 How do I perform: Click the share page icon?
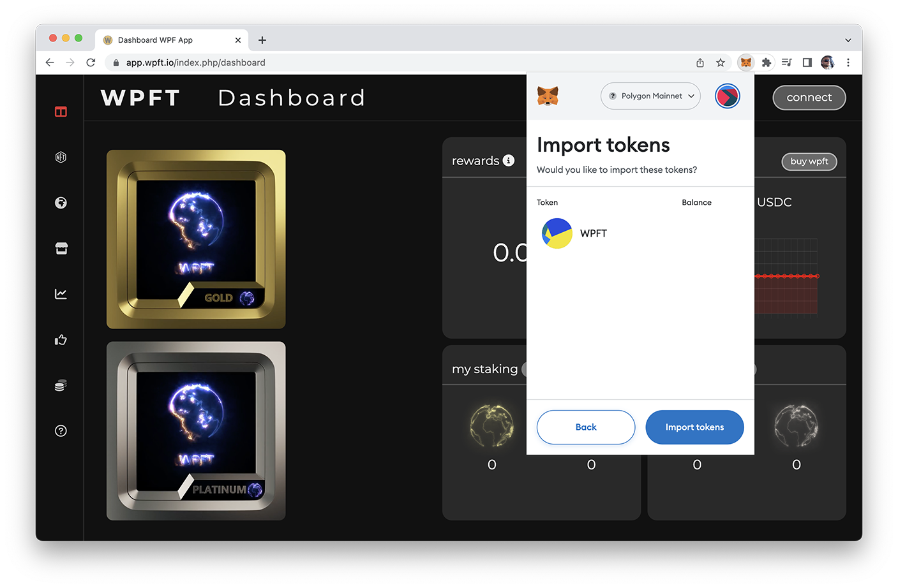tap(700, 62)
